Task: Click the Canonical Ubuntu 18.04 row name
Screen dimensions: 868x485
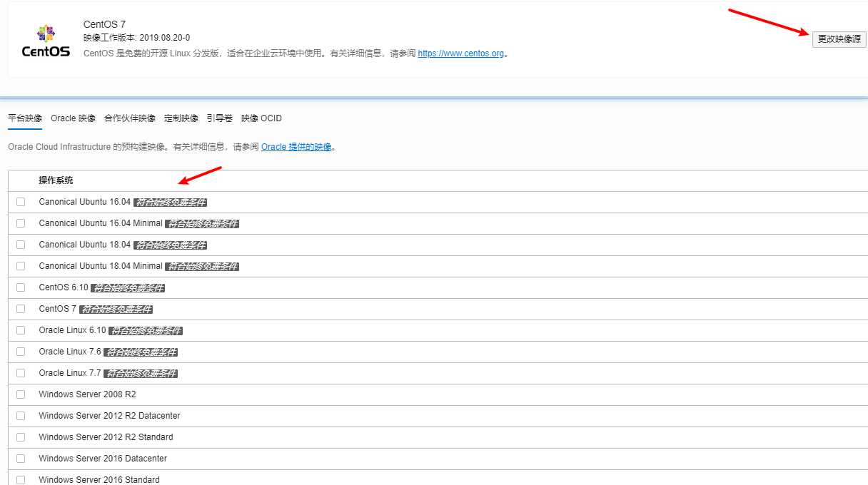Action: click(85, 245)
